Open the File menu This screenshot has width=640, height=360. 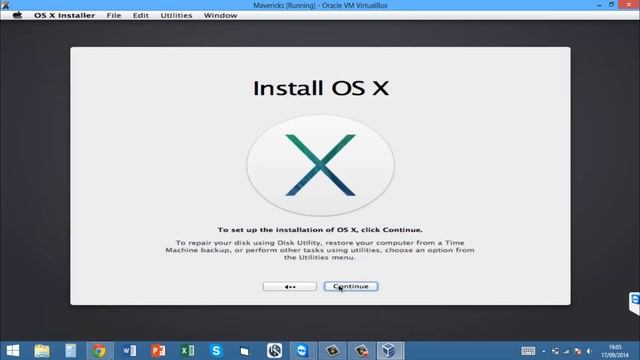click(114, 15)
